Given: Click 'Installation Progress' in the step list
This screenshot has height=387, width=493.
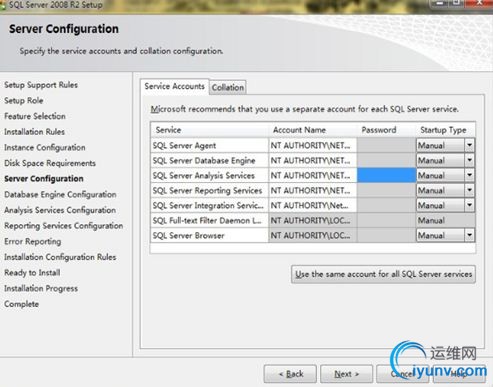Looking at the screenshot, I should tap(41, 288).
